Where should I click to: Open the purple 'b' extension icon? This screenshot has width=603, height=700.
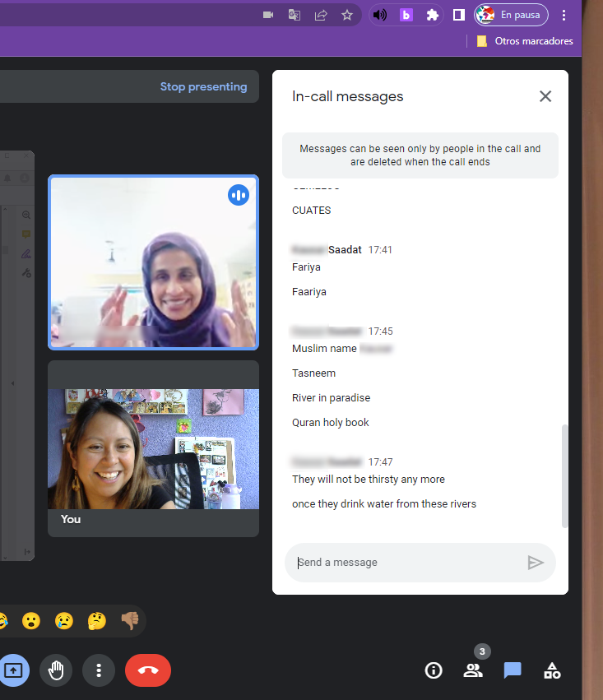(x=406, y=15)
